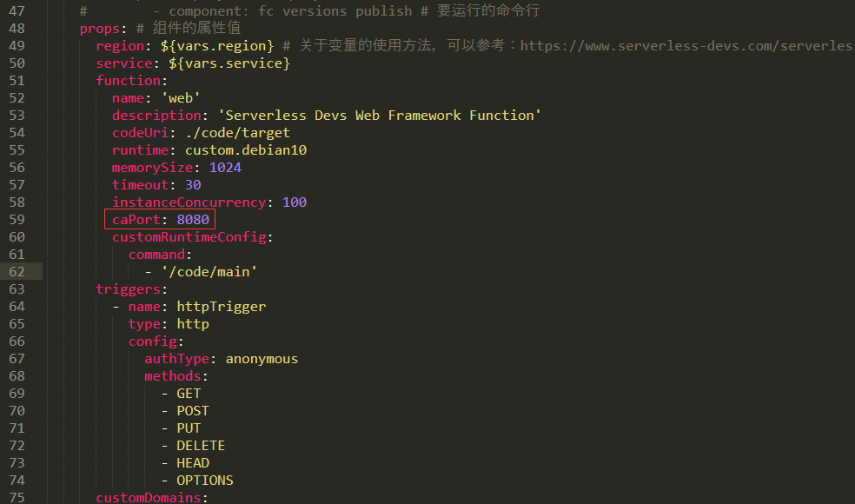The width and height of the screenshot is (855, 504).
Task: Click the serverless-devs.com URL in comment
Action: pyautogui.click(x=687, y=46)
